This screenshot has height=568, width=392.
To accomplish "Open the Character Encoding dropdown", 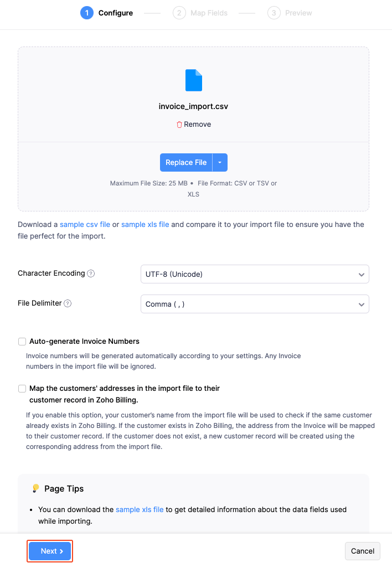I will coord(255,274).
